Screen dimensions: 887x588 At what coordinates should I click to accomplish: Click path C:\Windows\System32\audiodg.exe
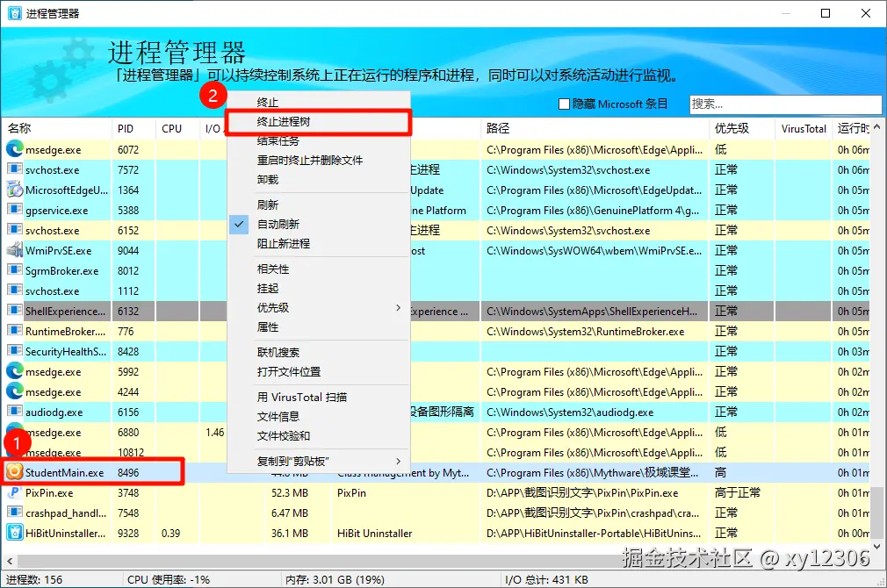[570, 412]
